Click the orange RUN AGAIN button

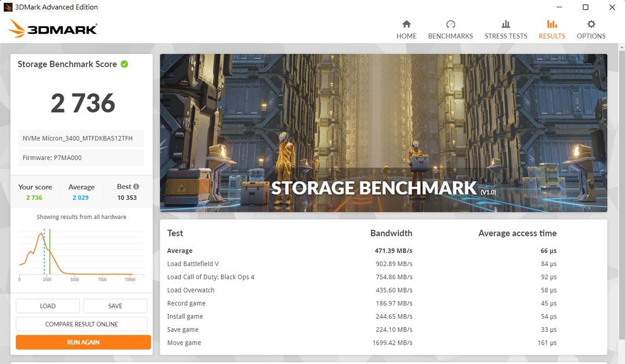[83, 342]
